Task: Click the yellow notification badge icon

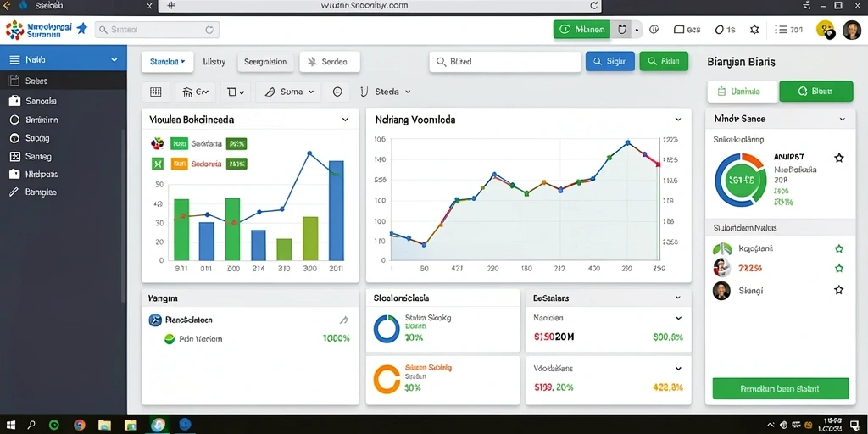Action: pos(825,30)
